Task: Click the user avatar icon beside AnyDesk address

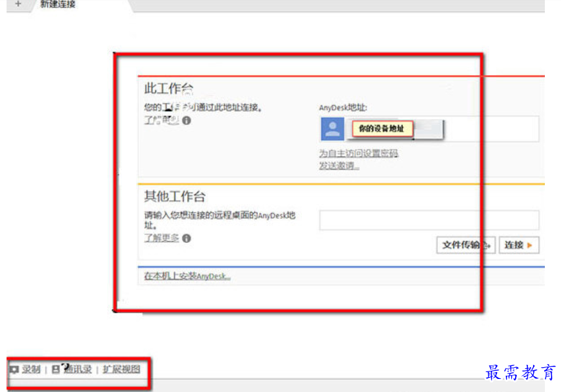Action: tap(332, 129)
